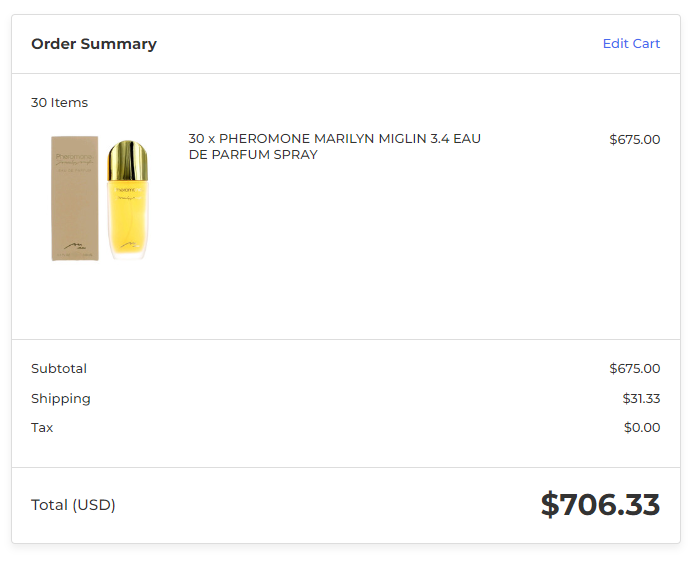The image size is (698, 564).
Task: Click the yellow perfume bottle image
Action: pos(127,200)
